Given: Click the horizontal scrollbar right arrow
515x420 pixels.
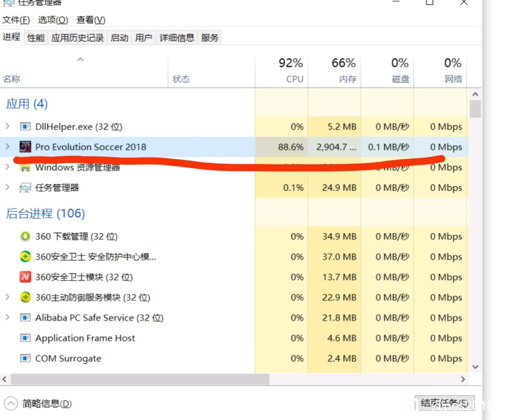Looking at the screenshot, I should pos(463,379).
